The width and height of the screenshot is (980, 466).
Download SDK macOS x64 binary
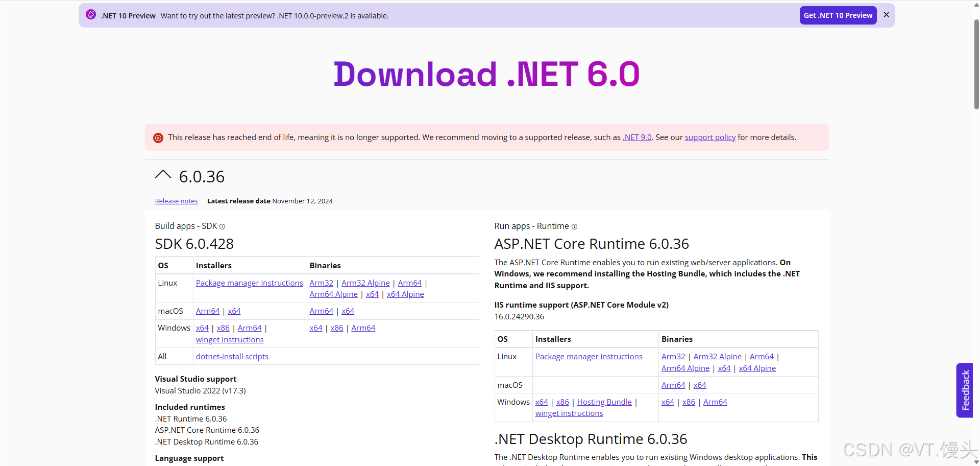348,311
